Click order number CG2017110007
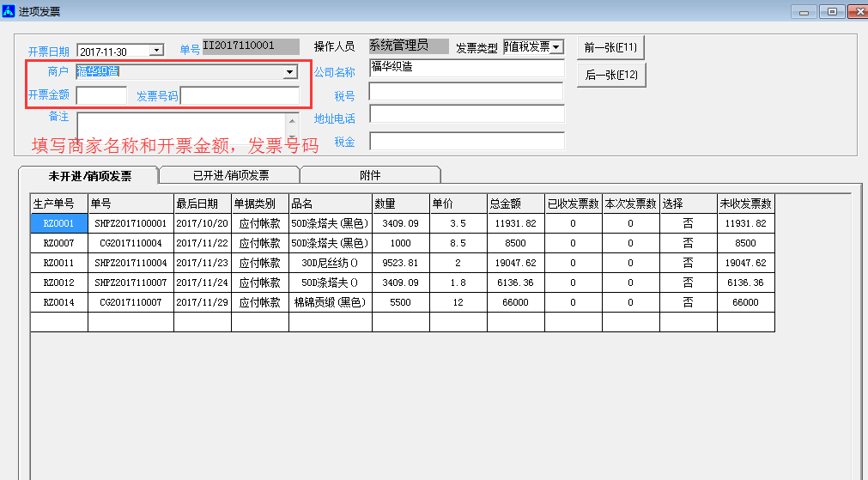This screenshot has height=480, width=868. click(131, 302)
